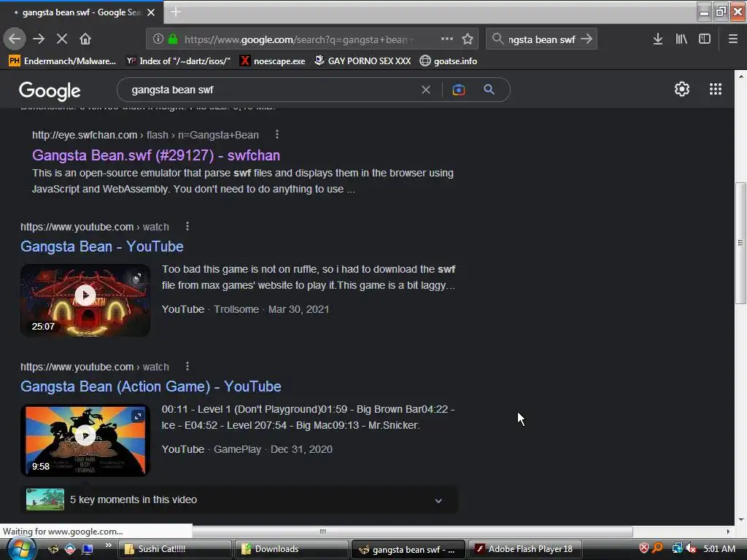
Task: Switch to Sushi Cat!!!!! taskbar window
Action: click(x=175, y=549)
